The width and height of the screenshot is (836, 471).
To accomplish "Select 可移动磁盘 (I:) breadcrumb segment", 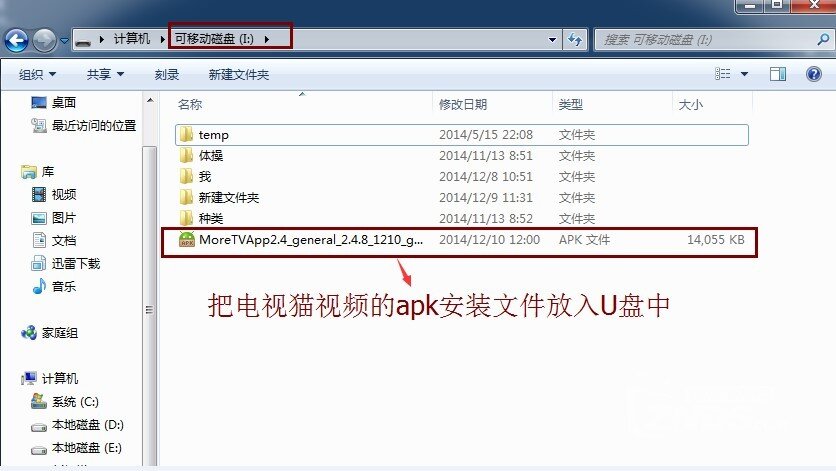I will pos(214,39).
